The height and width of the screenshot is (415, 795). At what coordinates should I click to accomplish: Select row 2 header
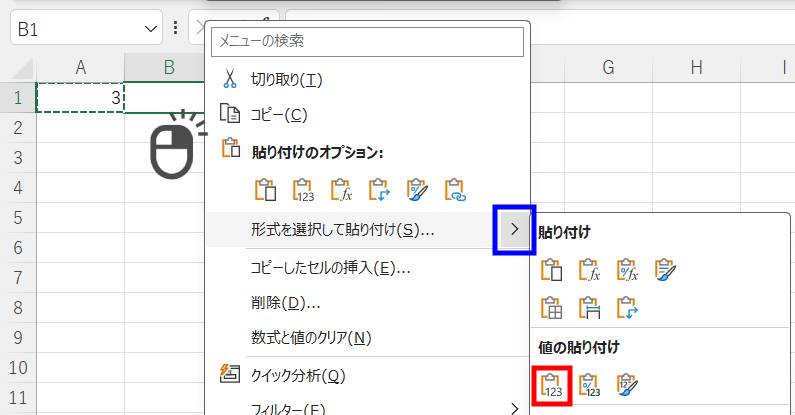18,128
